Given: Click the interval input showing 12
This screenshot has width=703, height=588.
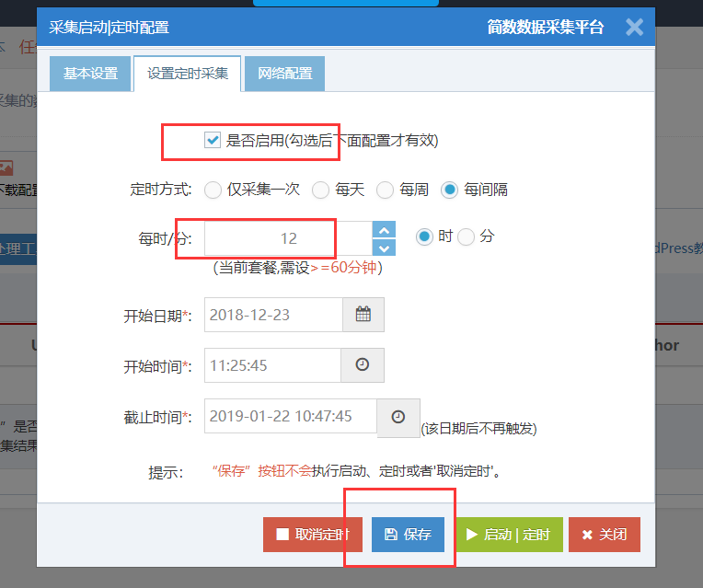Looking at the screenshot, I should (288, 238).
